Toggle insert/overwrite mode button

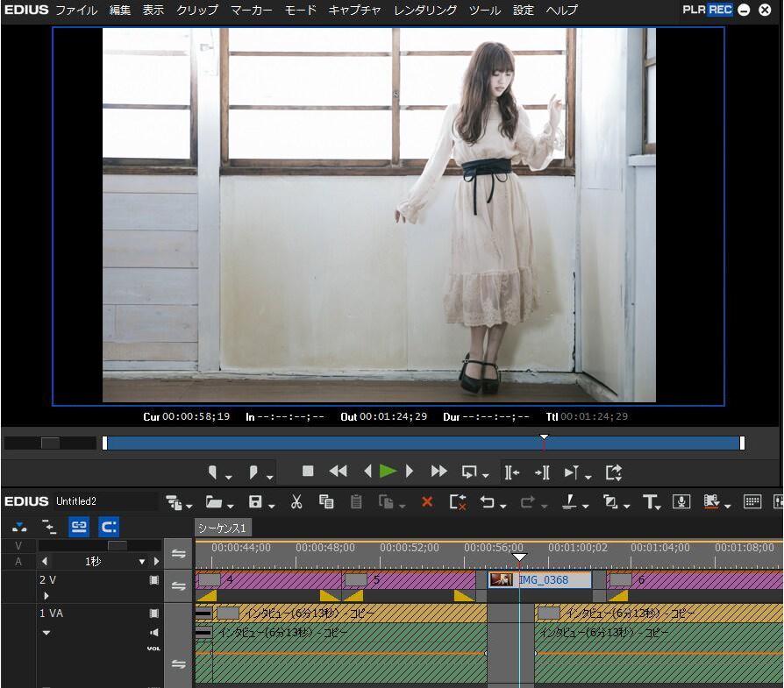tap(19, 527)
